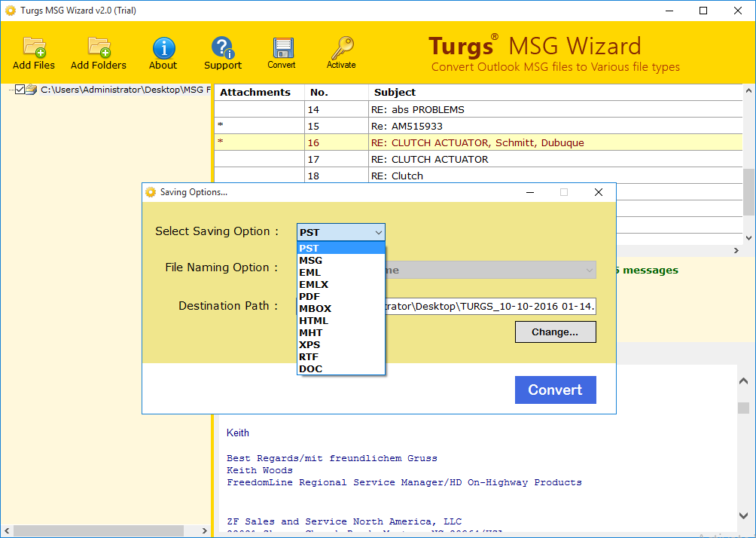This screenshot has height=538, width=756.
Task: Open the About info icon
Action: pos(163,47)
